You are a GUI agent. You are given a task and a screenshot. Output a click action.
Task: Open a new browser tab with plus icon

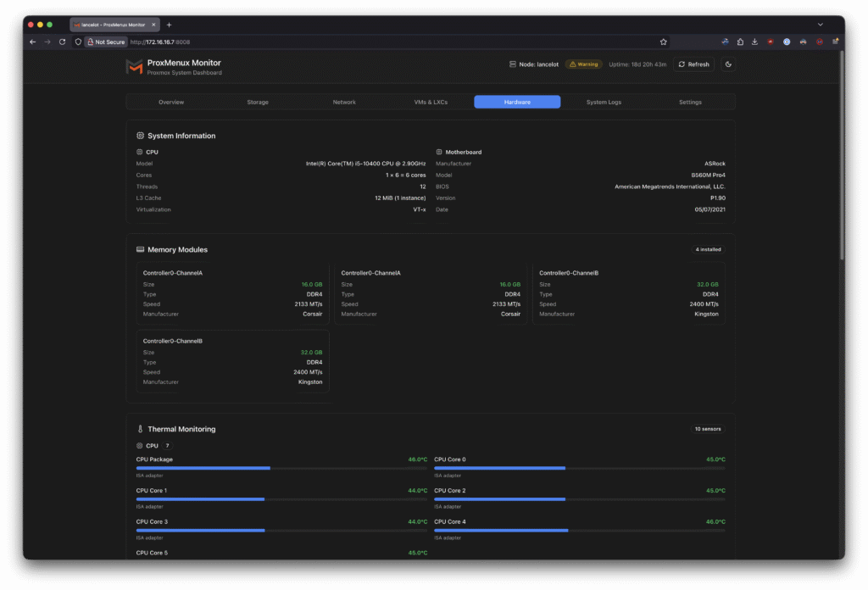169,25
